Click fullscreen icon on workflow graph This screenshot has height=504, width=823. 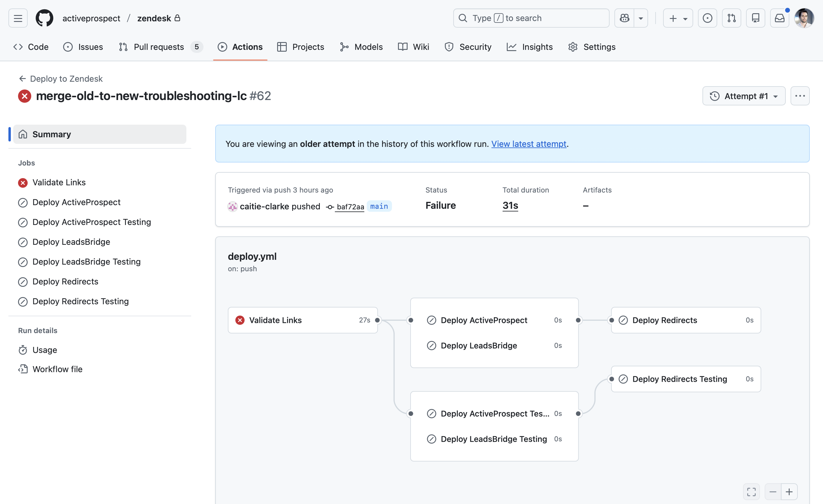(x=751, y=491)
